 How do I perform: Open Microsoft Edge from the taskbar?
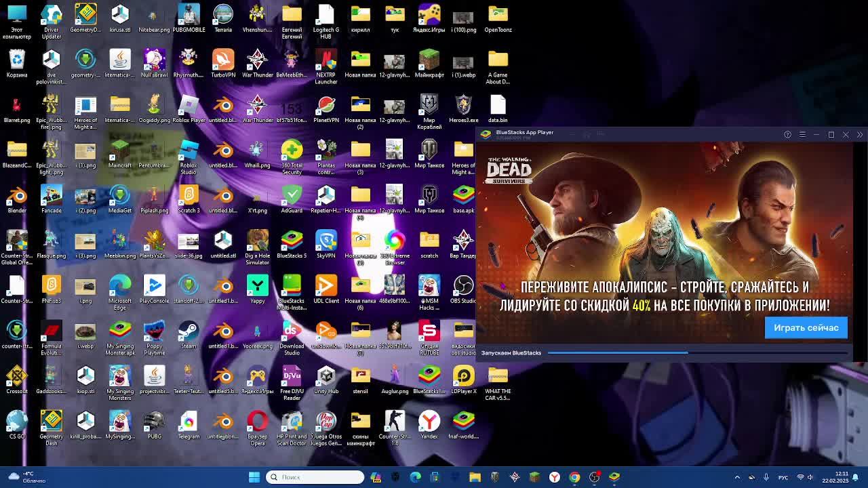[x=415, y=477]
